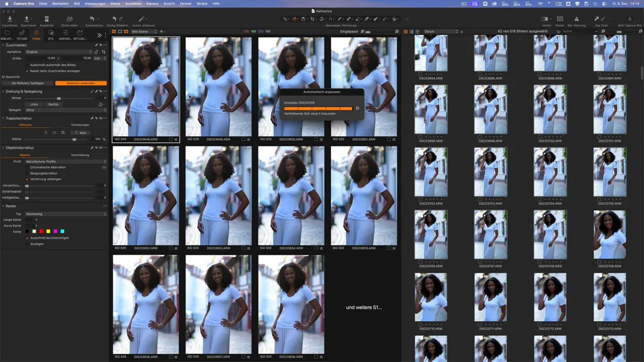Cancel the Automatisch anpassen progress
644x362 pixels.
(x=357, y=108)
